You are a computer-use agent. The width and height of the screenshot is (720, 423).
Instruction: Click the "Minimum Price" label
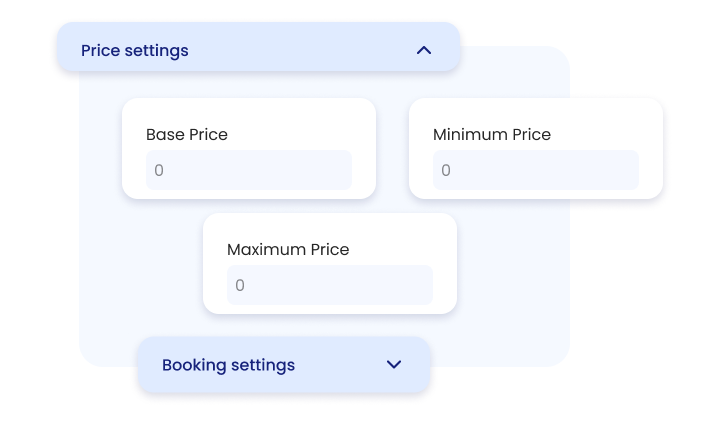[492, 134]
